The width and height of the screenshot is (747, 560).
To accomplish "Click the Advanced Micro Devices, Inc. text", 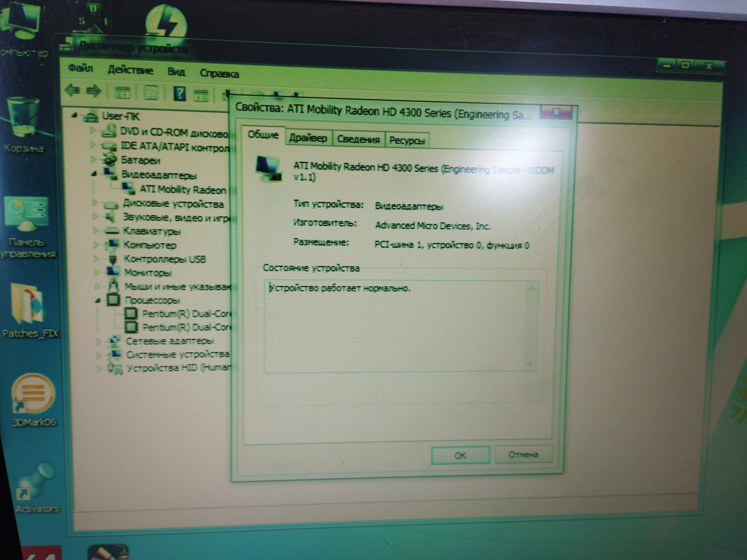I will (433, 226).
